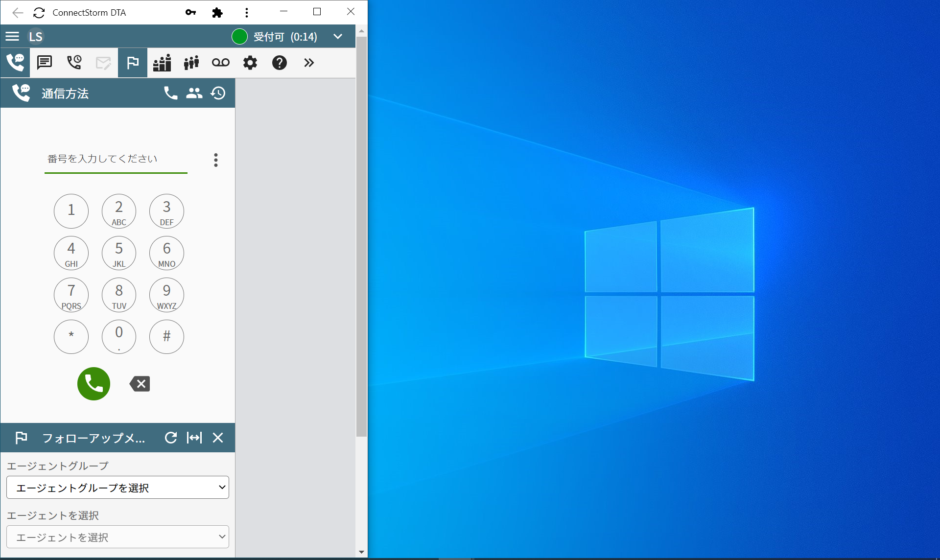
Task: Minimize the ConnectStorm DTA window
Action: (x=283, y=11)
